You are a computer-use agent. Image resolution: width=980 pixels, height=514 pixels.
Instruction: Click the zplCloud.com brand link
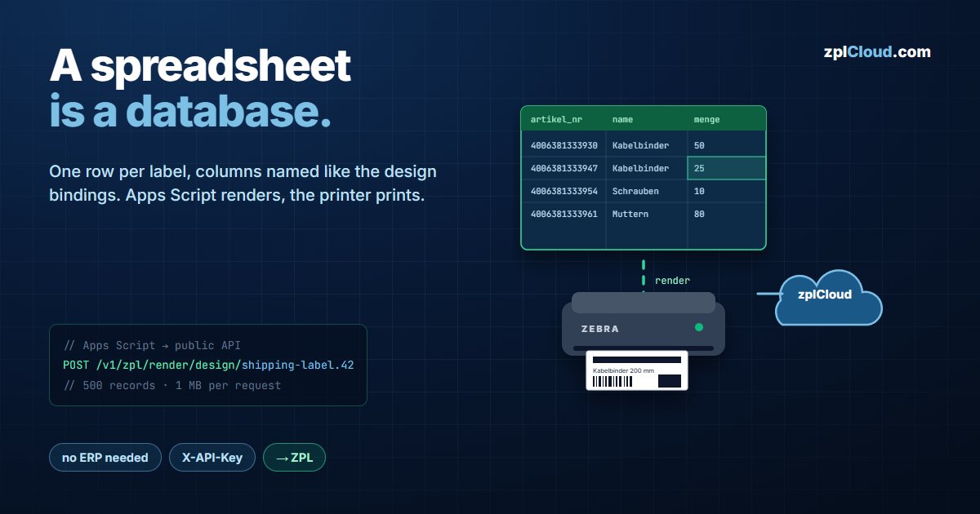coord(877,52)
